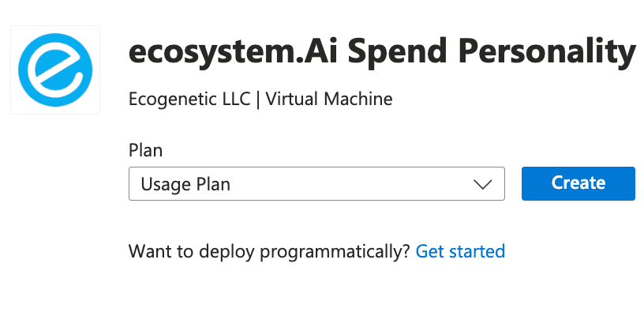This screenshot has height=316, width=644.
Task: Click the ecosystem.Ai blue logo icon
Action: [55, 70]
